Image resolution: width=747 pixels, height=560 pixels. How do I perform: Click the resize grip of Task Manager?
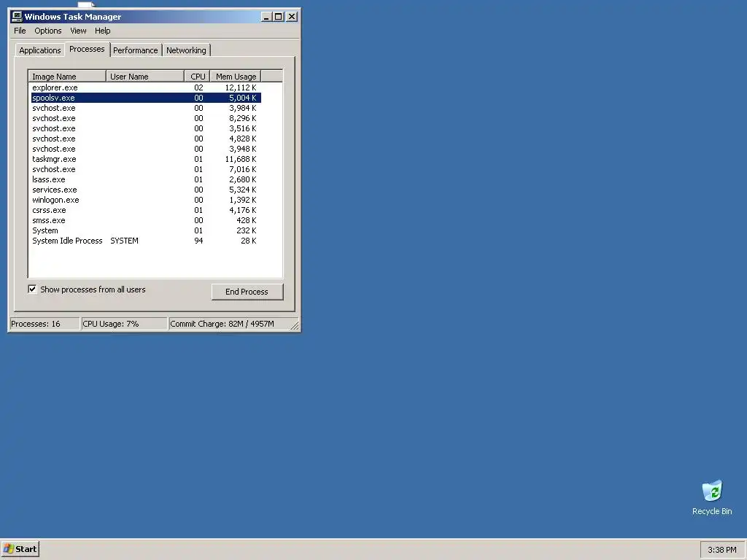coord(295,326)
